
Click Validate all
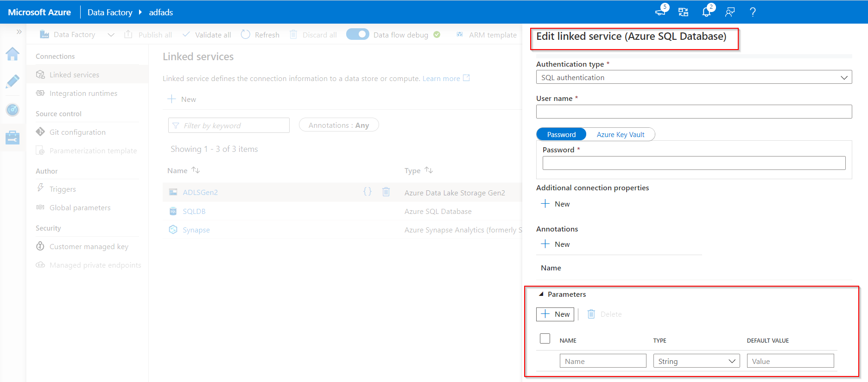(207, 35)
